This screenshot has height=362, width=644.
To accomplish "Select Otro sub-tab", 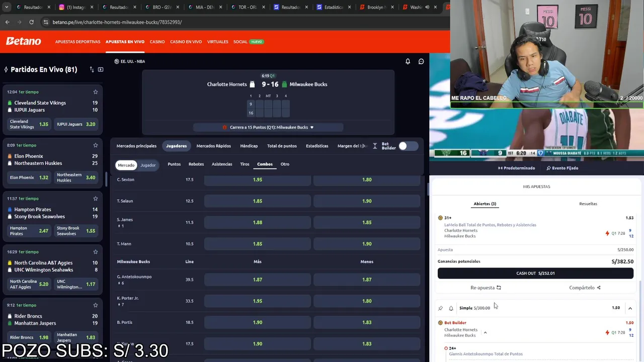I will [285, 164].
